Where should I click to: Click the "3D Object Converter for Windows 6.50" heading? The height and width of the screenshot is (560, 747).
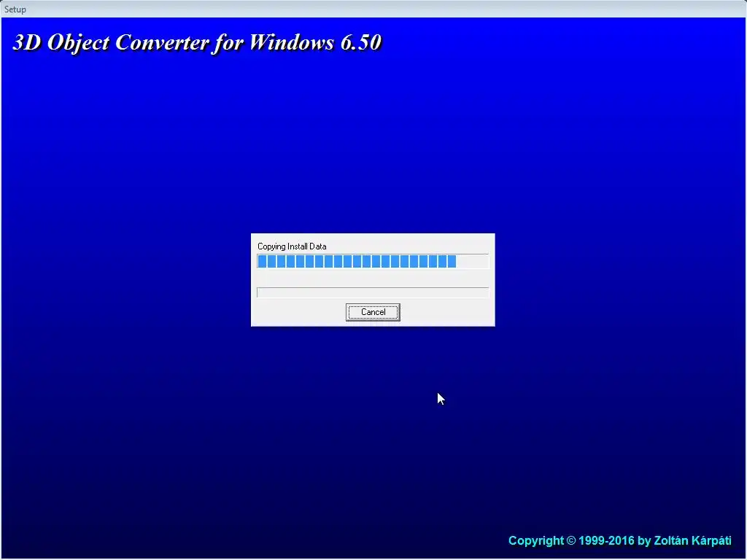[x=197, y=43]
